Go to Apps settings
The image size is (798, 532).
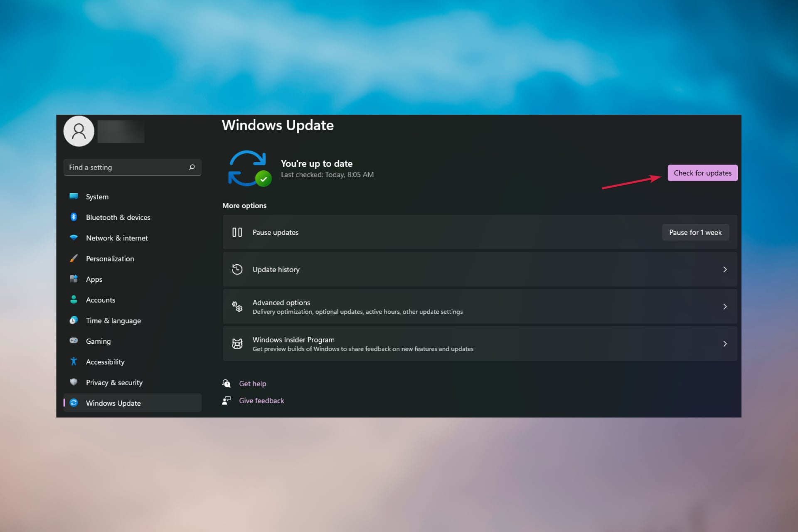click(94, 279)
